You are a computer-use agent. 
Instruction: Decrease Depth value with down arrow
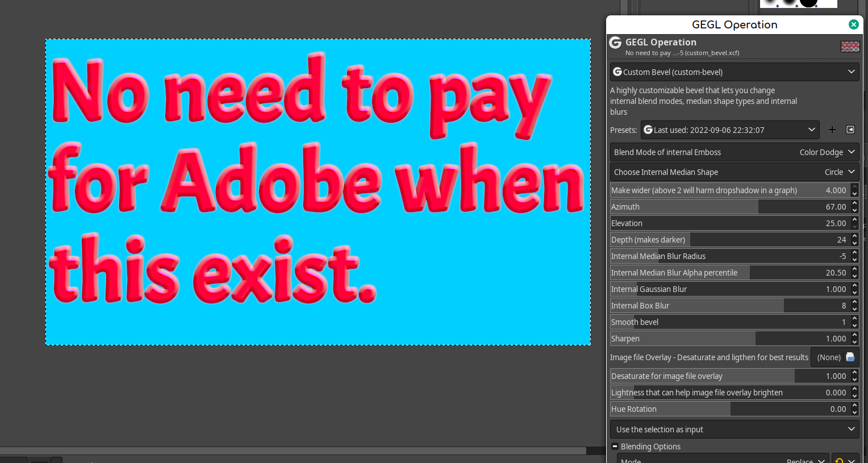click(854, 244)
